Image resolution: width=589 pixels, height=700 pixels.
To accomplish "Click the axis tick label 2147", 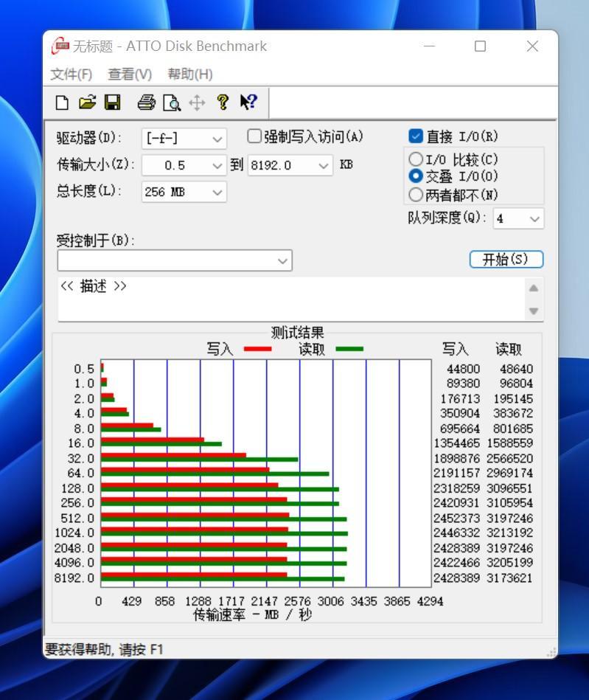I will 264,601.
